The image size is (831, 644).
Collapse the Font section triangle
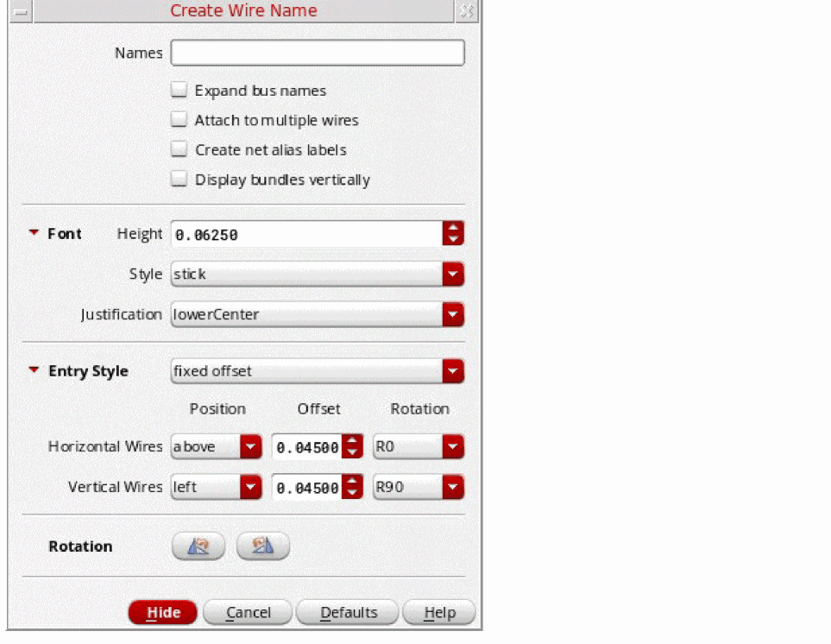click(34, 233)
